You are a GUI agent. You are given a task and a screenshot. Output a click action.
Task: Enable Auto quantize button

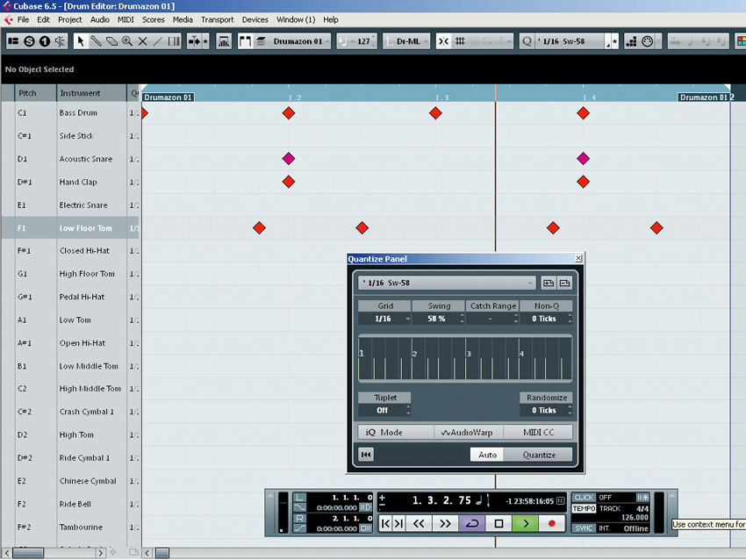[487, 455]
